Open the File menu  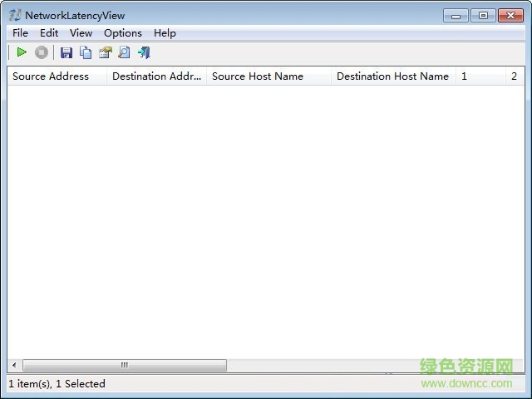pyautogui.click(x=20, y=33)
